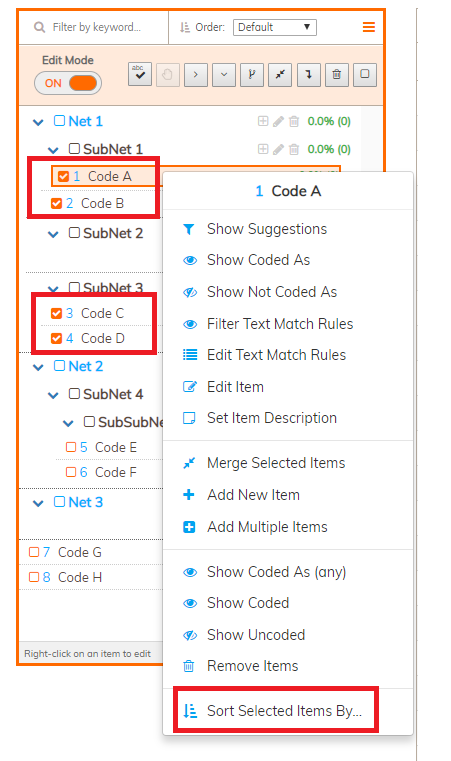Collapse the SubNet 4 node
The width and height of the screenshot is (451, 761).
point(53,396)
